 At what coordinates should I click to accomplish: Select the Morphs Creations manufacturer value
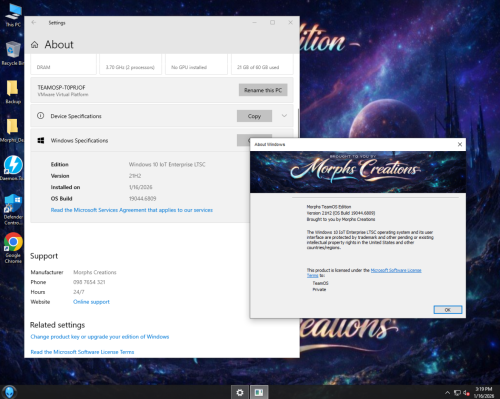tap(95, 272)
